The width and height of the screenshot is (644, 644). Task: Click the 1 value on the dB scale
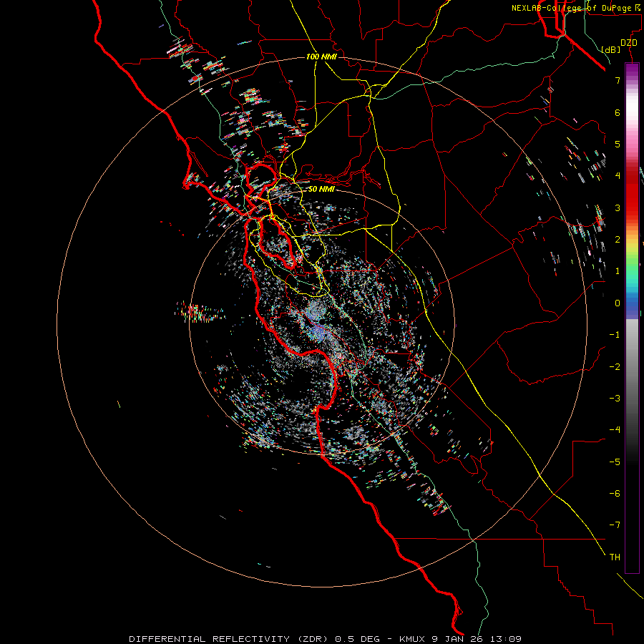pos(618,271)
